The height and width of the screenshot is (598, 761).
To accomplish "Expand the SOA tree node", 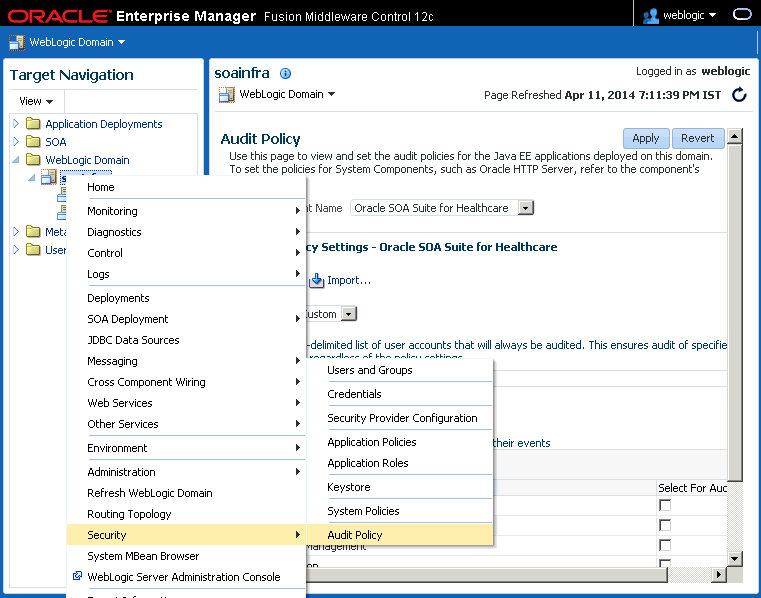I will (x=16, y=141).
